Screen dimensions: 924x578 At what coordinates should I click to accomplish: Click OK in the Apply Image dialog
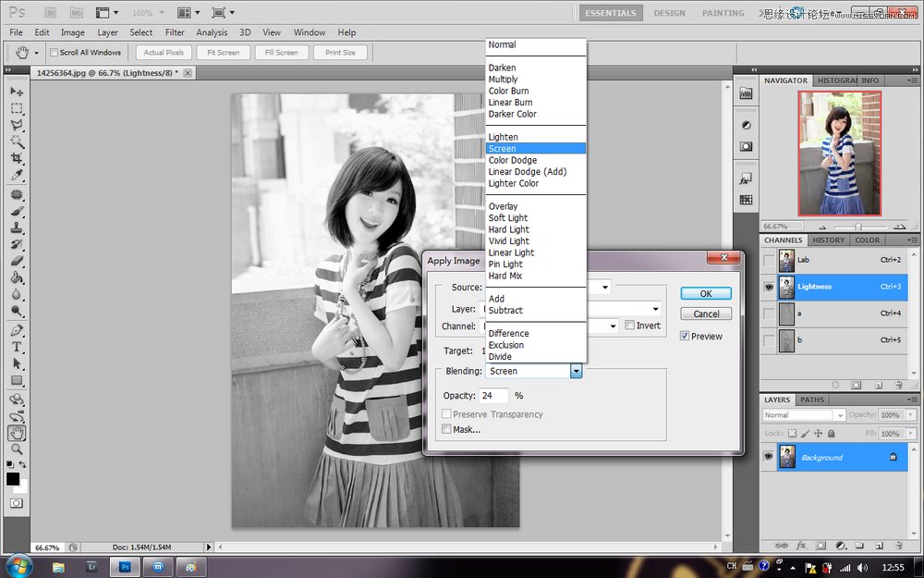705,292
